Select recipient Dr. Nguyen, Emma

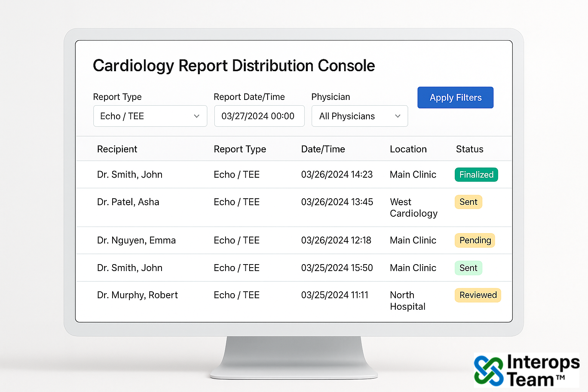click(136, 240)
